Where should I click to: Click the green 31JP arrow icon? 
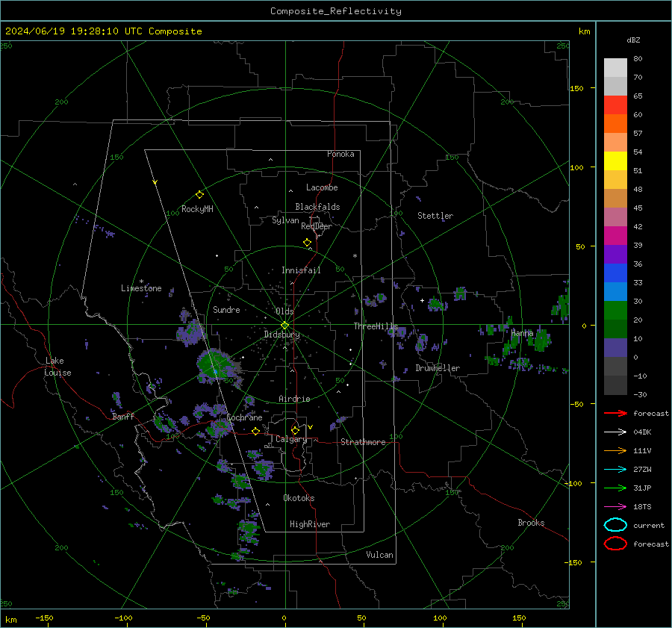coord(615,488)
